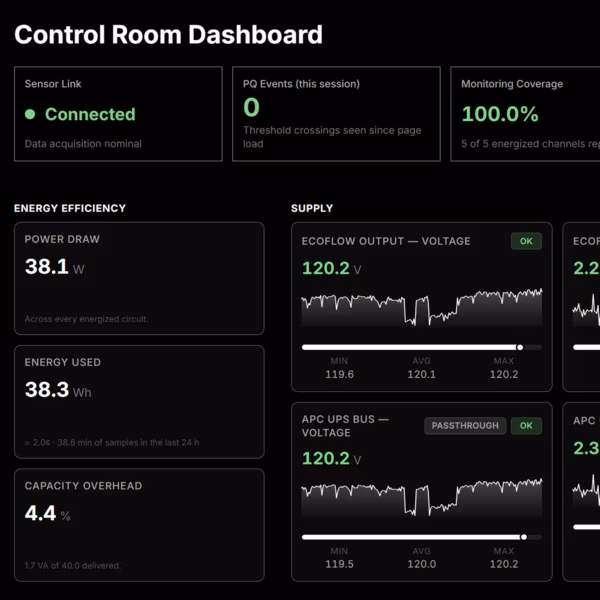600x600 pixels.
Task: Click '1.7 VA of 40.0 delivered.' caption
Action: point(73,566)
